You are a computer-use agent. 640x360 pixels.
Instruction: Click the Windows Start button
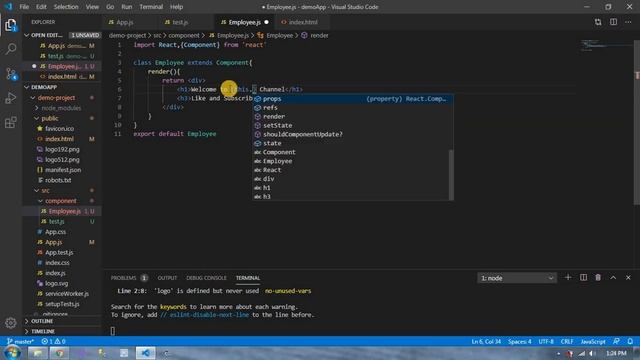click(12, 353)
